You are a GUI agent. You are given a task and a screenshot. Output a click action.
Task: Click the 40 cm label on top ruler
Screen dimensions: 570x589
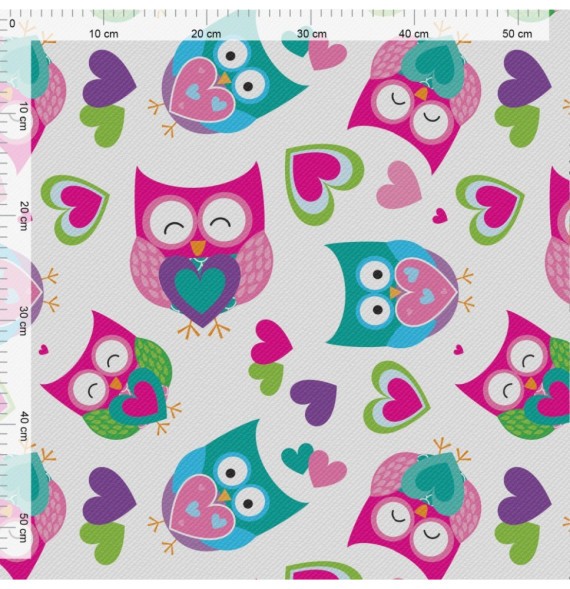413,34
